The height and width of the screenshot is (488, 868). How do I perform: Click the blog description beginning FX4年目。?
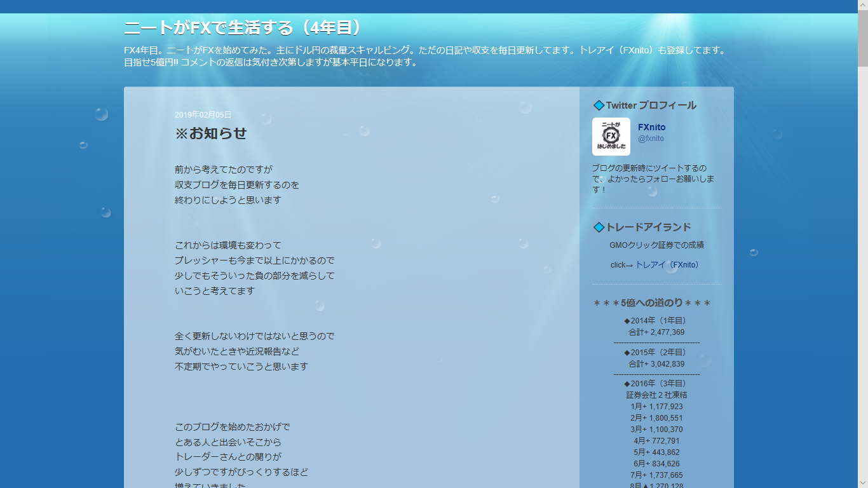point(425,56)
